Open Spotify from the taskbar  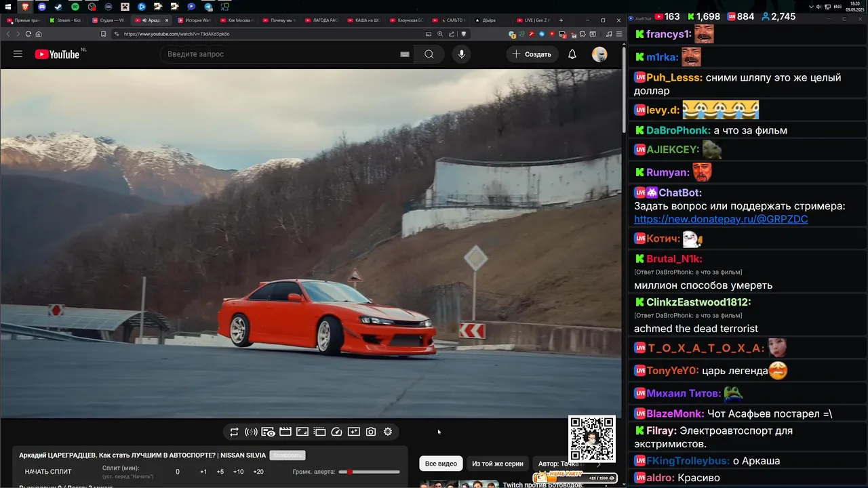[x=75, y=7]
